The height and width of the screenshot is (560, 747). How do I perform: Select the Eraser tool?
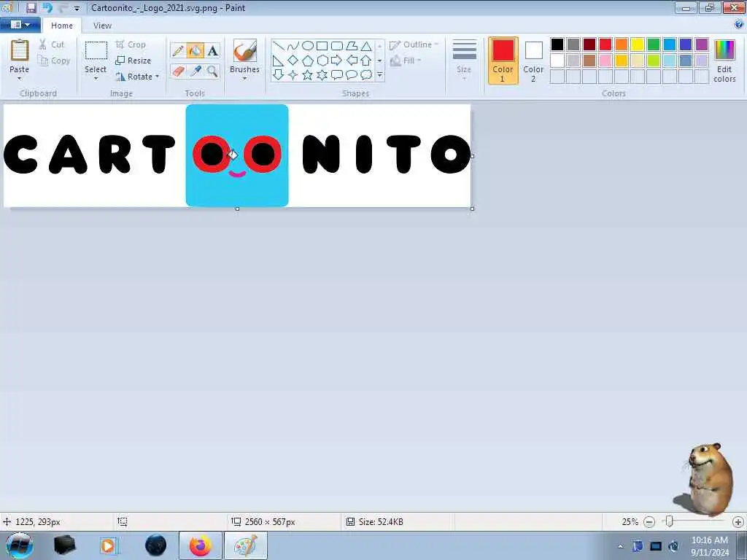point(178,71)
